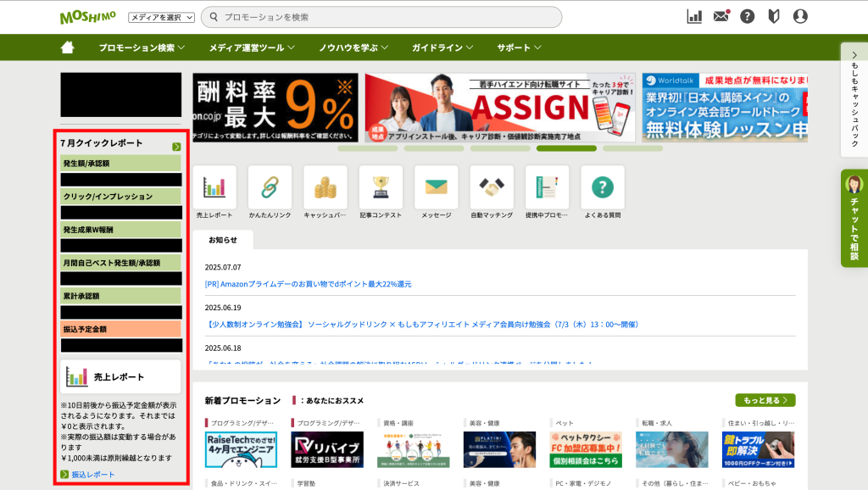Open the 売上レポート shortcut icon
Image resolution: width=868 pixels, height=490 pixels.
[214, 187]
